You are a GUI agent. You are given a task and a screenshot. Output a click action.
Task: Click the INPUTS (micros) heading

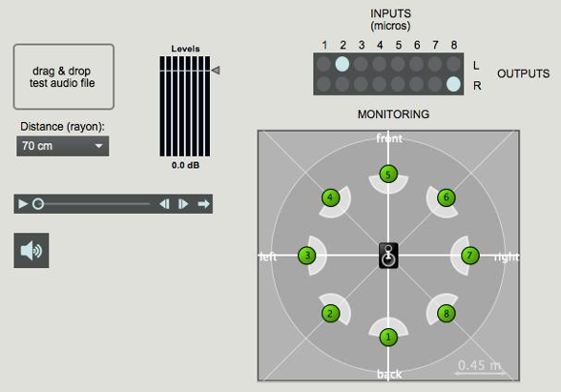pos(390,20)
